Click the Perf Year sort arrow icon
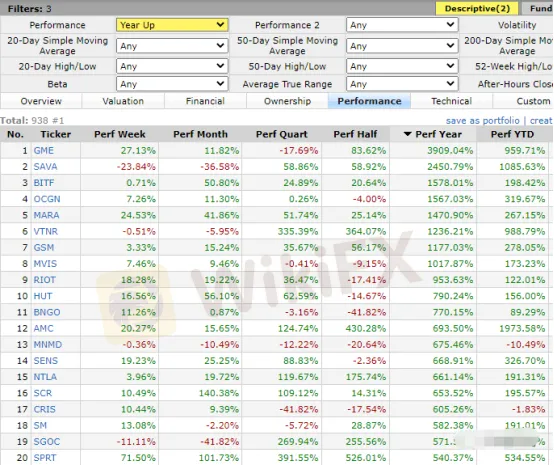554x465 pixels. point(407,134)
